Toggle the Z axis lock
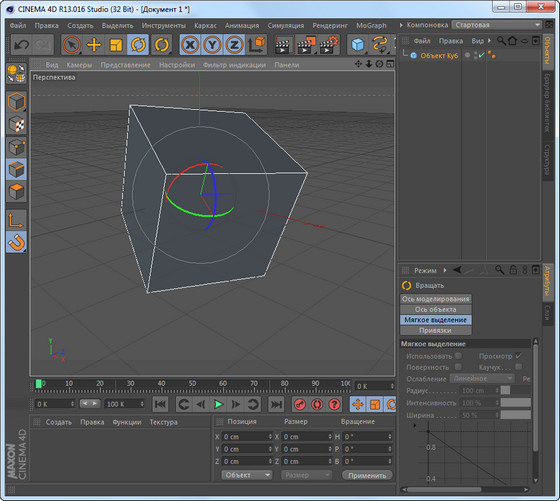The height and width of the screenshot is (501, 560). click(234, 45)
